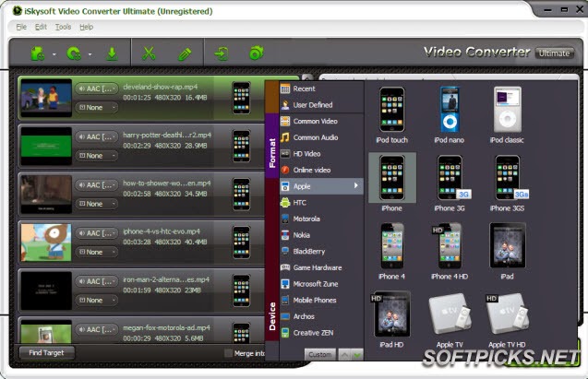Choose the Online video format category

322,170
